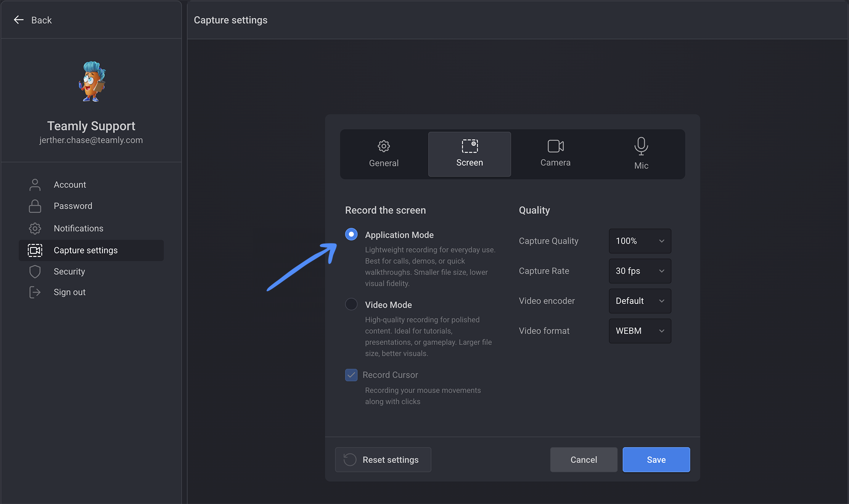Click the Capture settings page title
849x504 pixels.
point(230,20)
